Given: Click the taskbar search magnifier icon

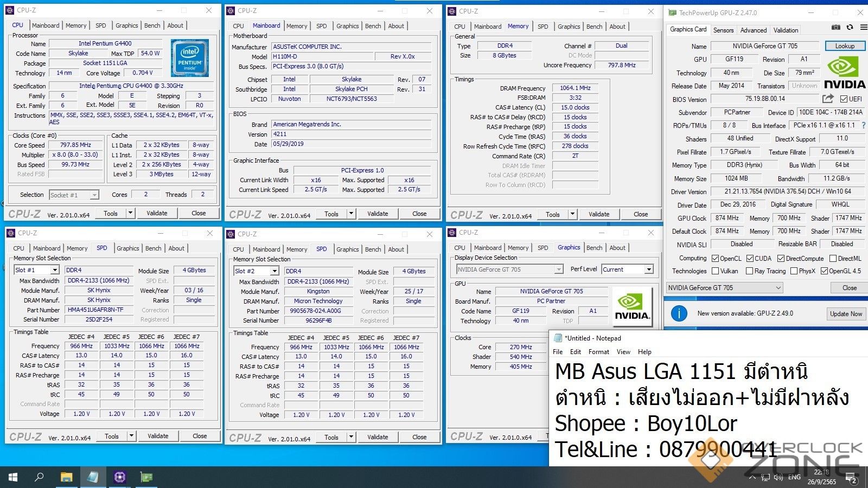Looking at the screenshot, I should click(x=39, y=477).
